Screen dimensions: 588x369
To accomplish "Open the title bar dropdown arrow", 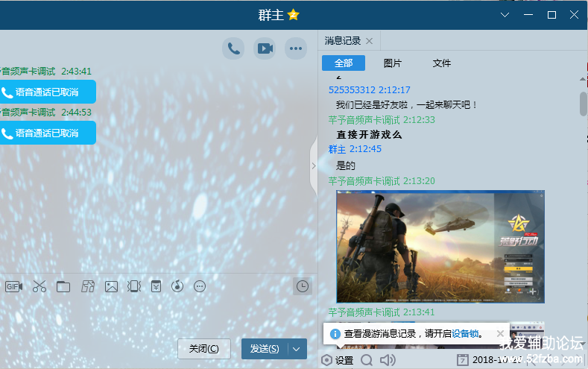I will 505,15.
